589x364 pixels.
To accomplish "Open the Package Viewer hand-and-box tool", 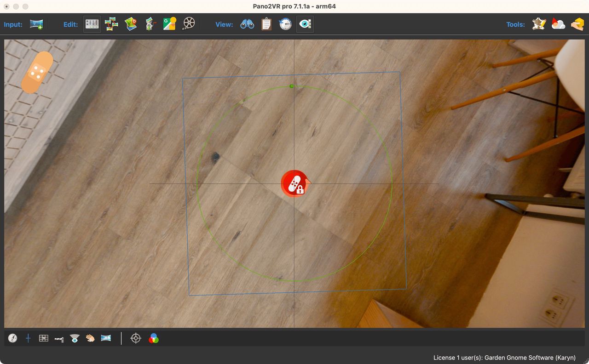I will tap(577, 24).
